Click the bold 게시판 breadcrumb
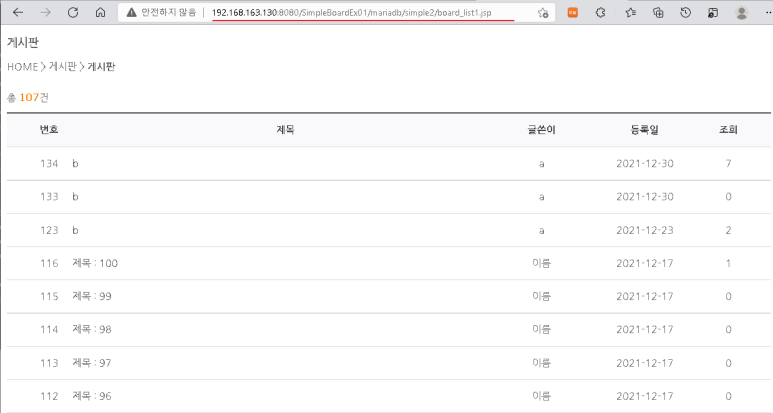This screenshot has height=413, width=773. [x=101, y=67]
